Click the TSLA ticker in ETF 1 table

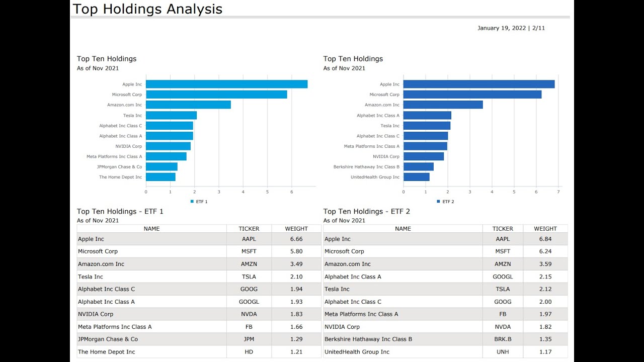249,277
